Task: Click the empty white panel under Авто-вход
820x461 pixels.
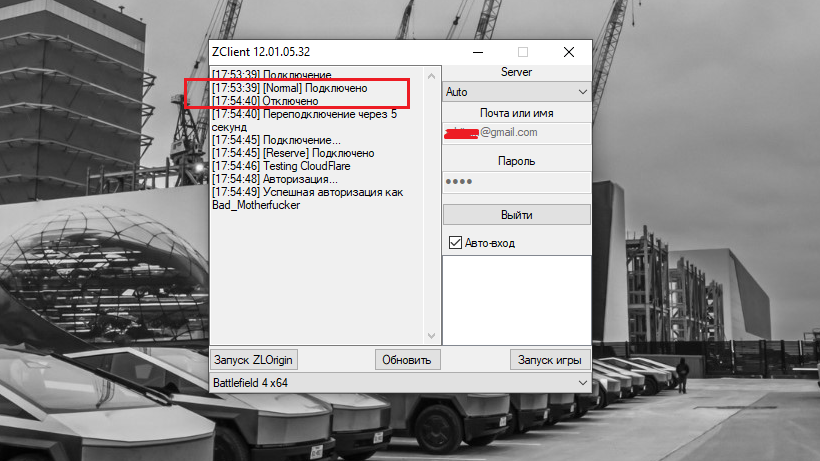Action: point(517,300)
